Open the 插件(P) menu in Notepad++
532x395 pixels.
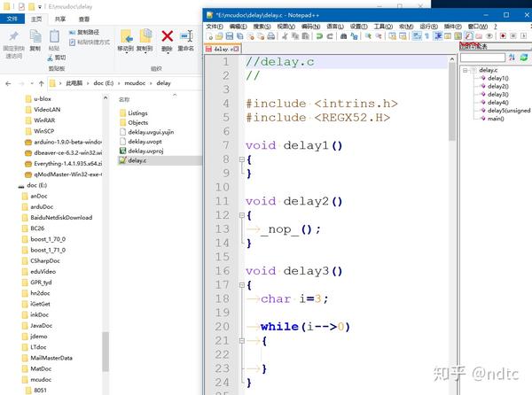pyautogui.click(x=452, y=26)
